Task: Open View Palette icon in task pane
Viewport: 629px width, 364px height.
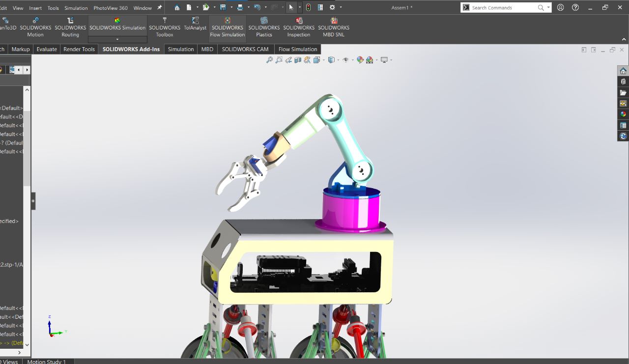Action: 623,103
